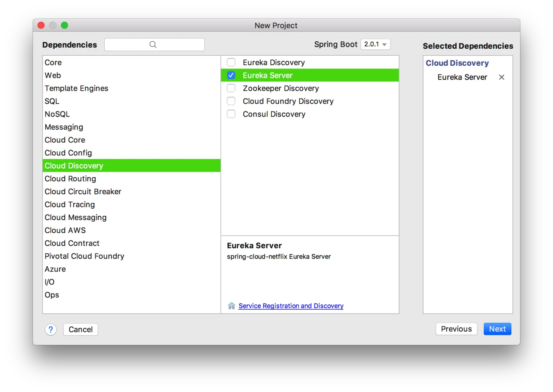The image size is (553, 392).
Task: Select the Cloud Circuit Breaker category
Action: pos(132,191)
